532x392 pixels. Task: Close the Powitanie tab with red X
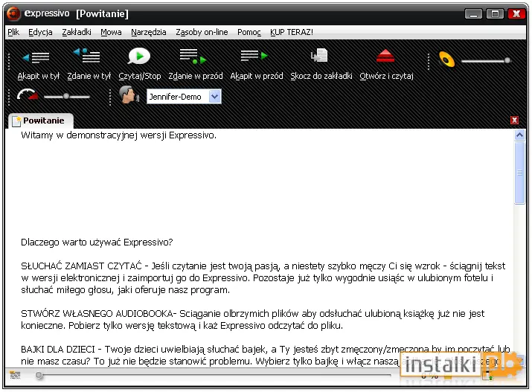pos(514,120)
